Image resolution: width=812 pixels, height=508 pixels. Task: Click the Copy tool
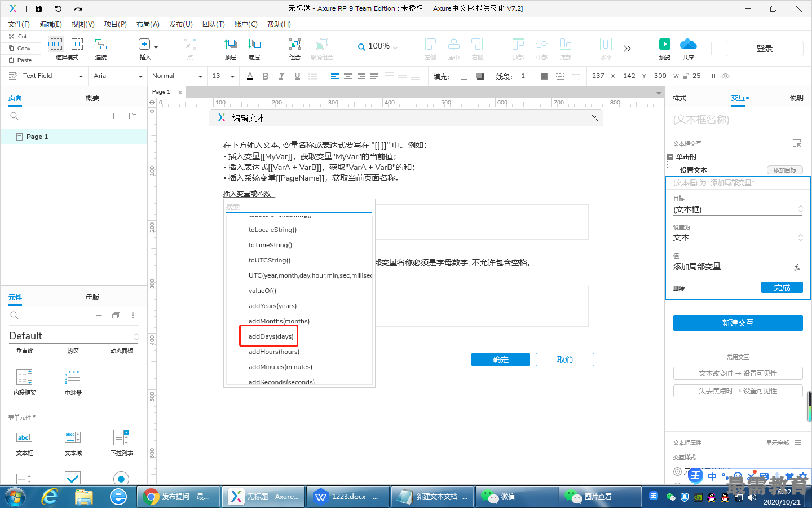pyautogui.click(x=20, y=48)
